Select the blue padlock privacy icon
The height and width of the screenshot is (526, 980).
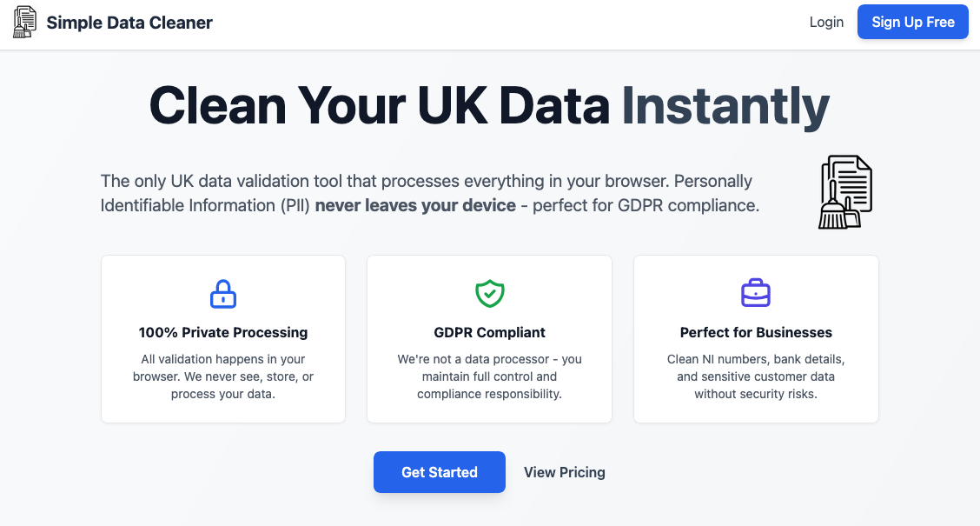click(x=223, y=294)
